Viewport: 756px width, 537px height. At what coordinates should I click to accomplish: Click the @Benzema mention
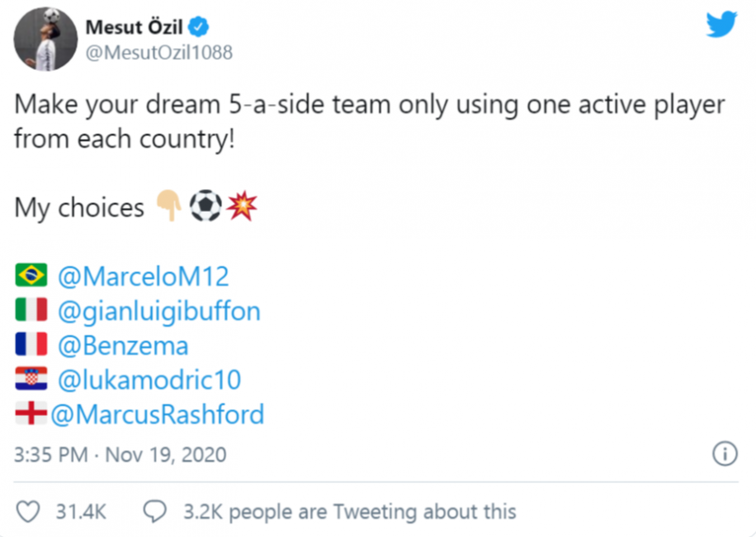pyautogui.click(x=122, y=346)
